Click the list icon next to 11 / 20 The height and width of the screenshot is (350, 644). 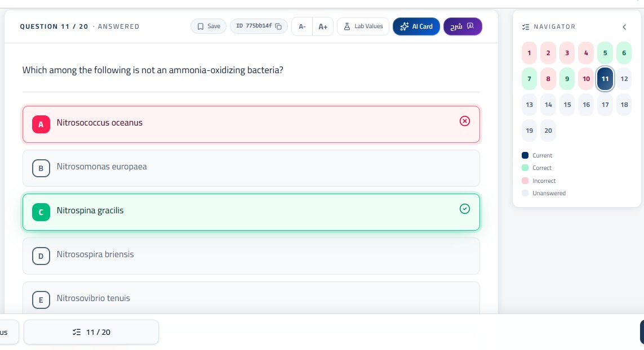pos(77,332)
